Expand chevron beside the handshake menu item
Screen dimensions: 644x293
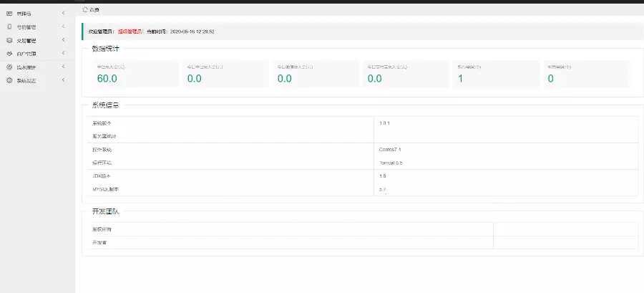(x=64, y=54)
